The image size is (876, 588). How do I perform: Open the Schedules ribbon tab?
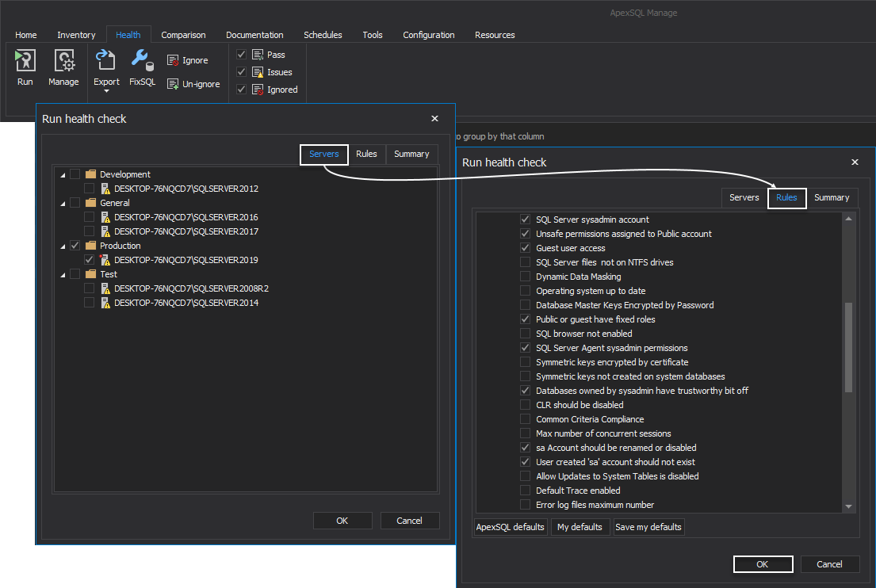coord(323,35)
